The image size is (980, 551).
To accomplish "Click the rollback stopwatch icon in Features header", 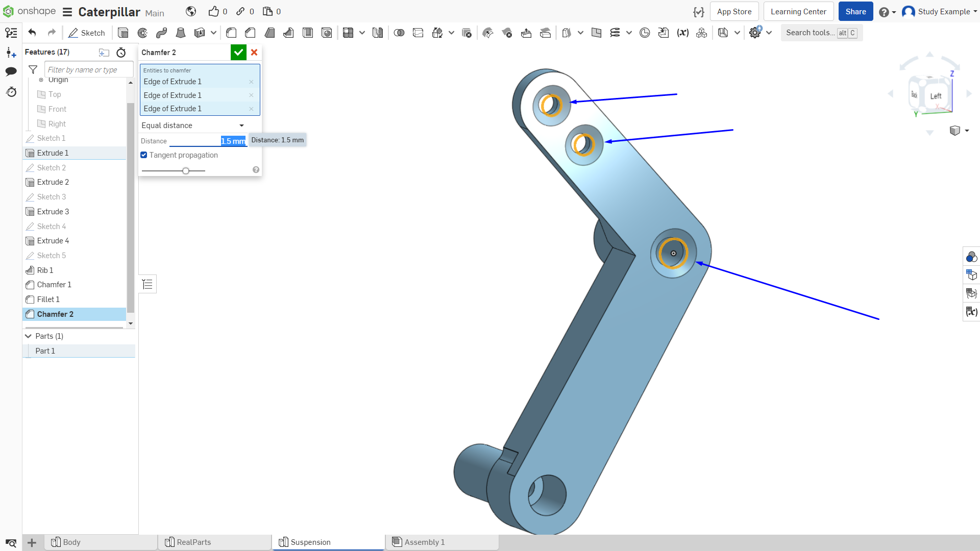I will tap(121, 52).
